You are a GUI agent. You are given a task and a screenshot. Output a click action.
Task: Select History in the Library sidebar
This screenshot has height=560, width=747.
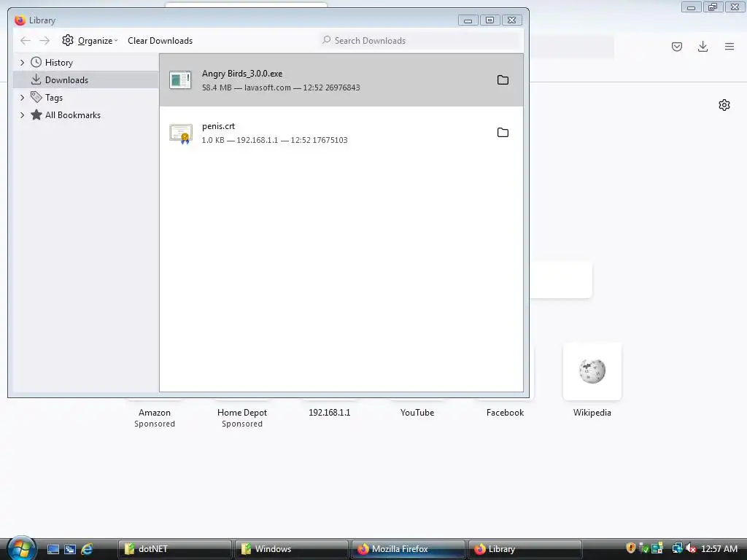point(58,63)
